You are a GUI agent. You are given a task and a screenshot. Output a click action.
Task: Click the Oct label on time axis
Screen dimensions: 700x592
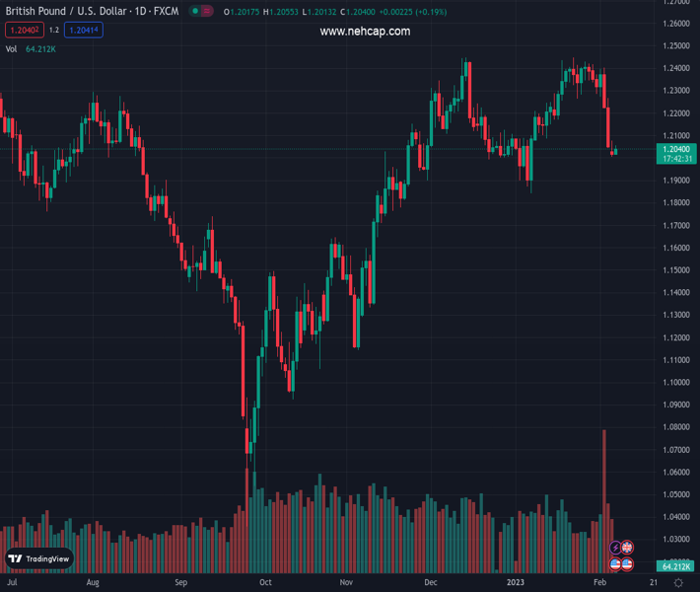coord(265,583)
